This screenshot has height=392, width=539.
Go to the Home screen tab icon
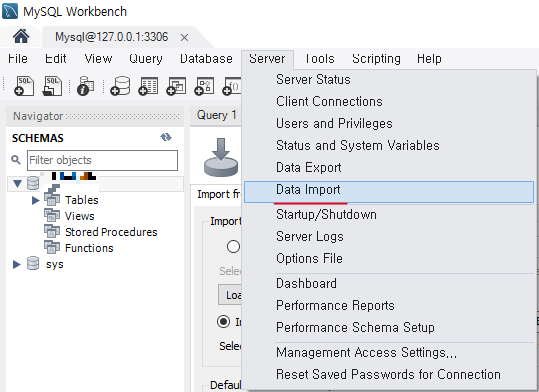(21, 36)
